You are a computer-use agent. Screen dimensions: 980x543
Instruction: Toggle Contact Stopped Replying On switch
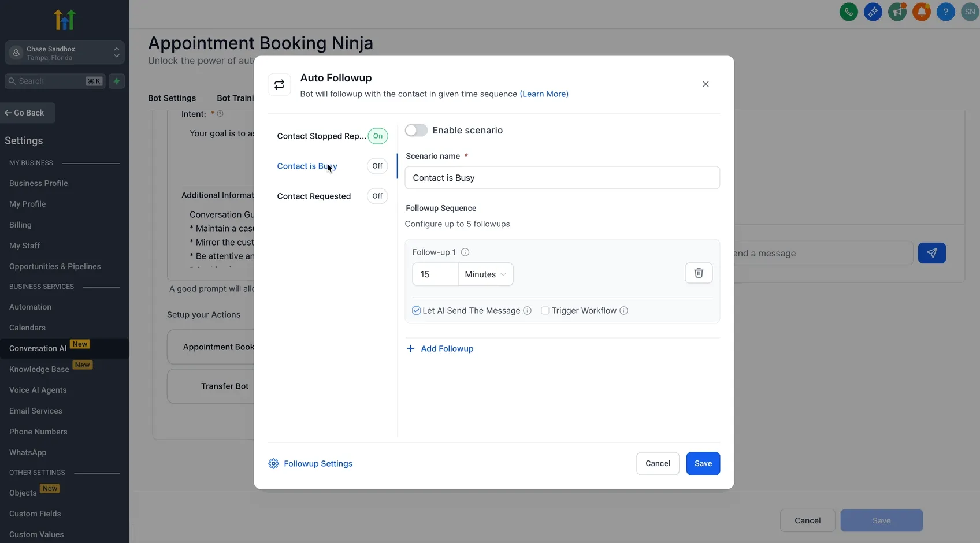coord(378,136)
